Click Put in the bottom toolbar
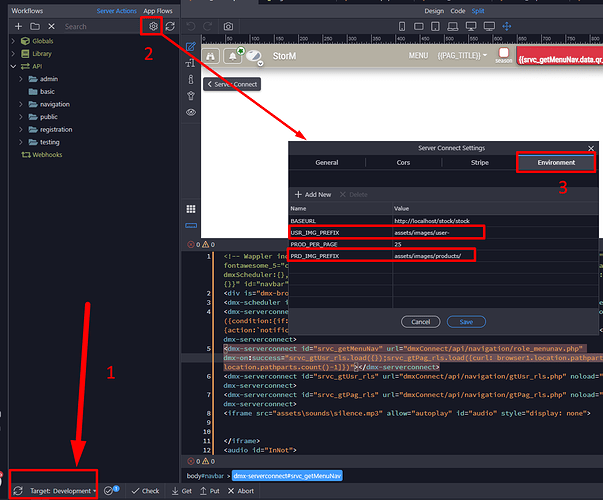The height and width of the screenshot is (500, 603). pyautogui.click(x=210, y=491)
